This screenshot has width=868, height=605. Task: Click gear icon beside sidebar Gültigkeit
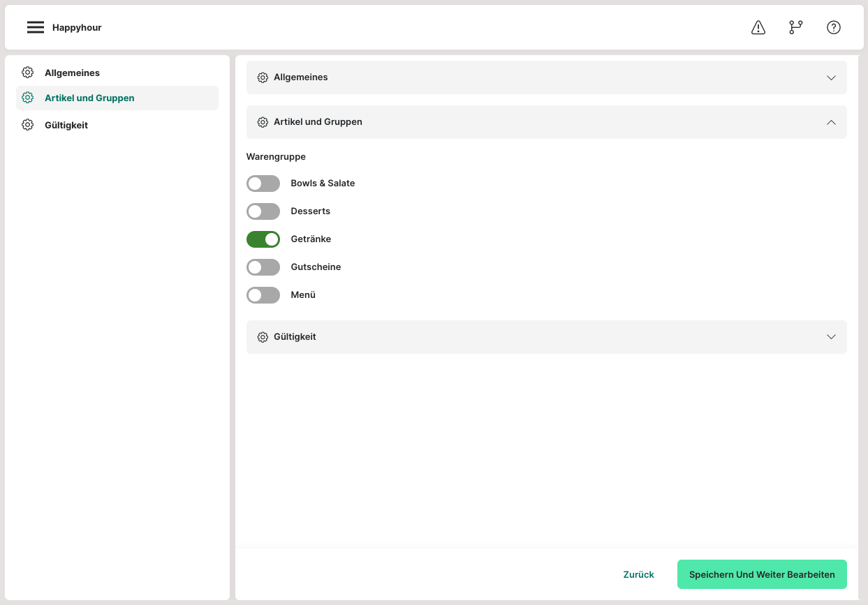pos(28,125)
